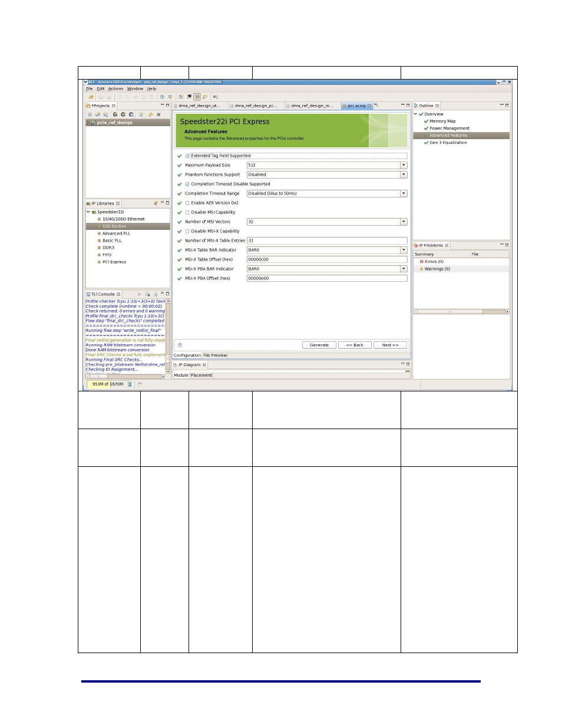Click the Generate button
This screenshot has width=562, height=728.
tap(319, 345)
